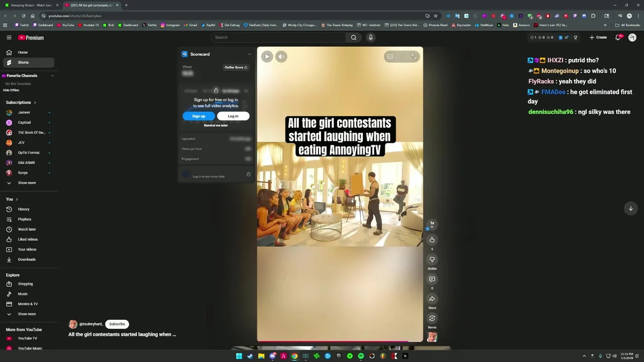The image size is (644, 362).
Task: Open the account avatar menu
Action: [x=632, y=37]
